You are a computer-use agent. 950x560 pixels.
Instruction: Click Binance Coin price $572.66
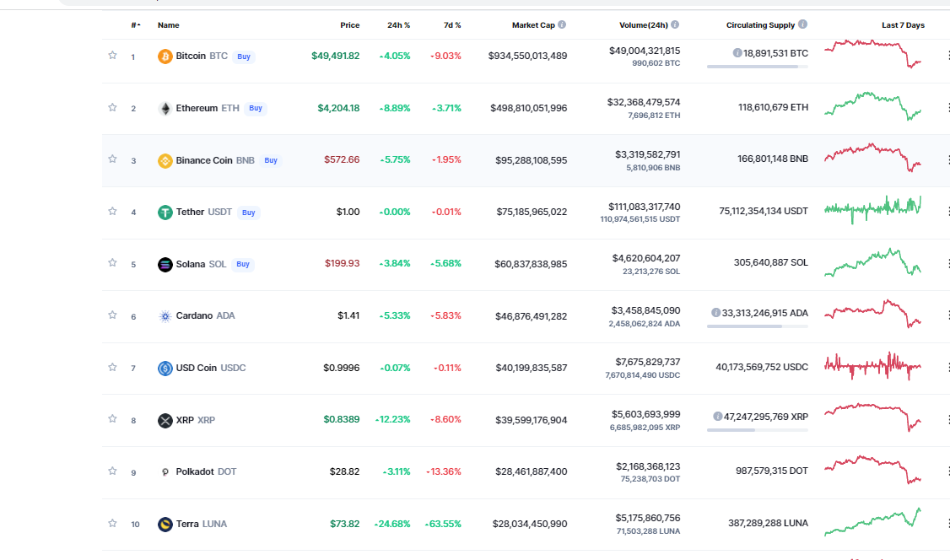coord(342,160)
